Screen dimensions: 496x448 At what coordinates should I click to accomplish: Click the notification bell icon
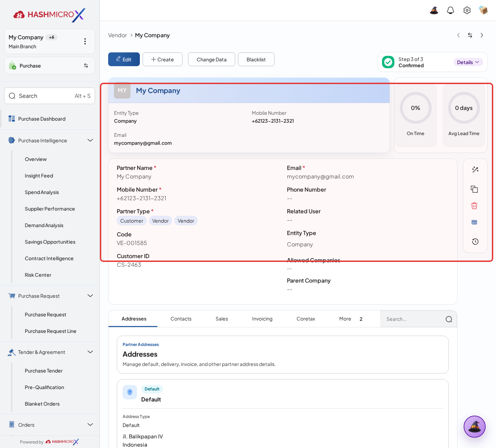tap(451, 10)
